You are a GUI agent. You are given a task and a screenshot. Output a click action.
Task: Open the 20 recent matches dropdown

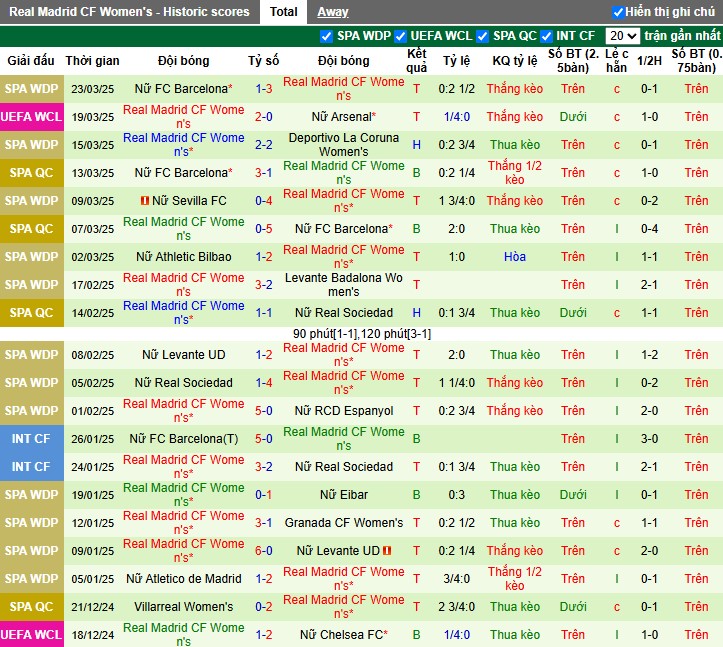point(622,36)
